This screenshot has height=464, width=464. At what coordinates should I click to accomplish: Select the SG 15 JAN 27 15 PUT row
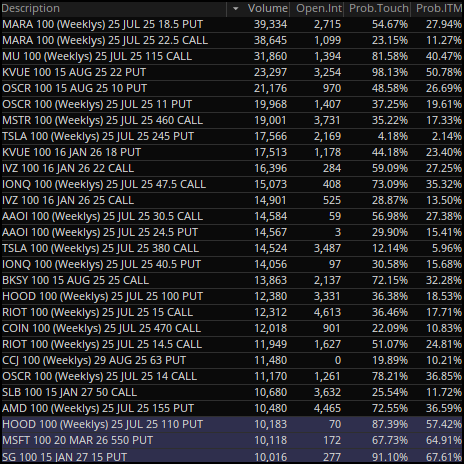click(232, 456)
